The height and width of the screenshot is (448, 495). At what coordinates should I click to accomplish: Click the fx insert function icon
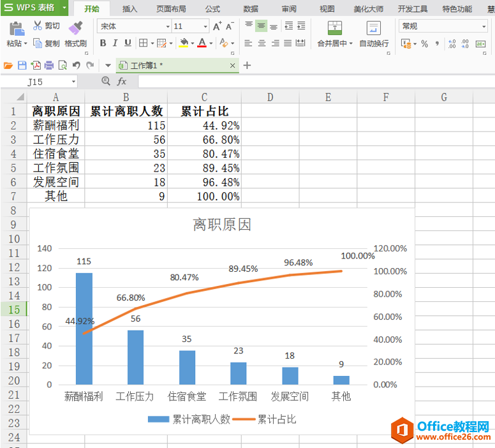point(122,82)
